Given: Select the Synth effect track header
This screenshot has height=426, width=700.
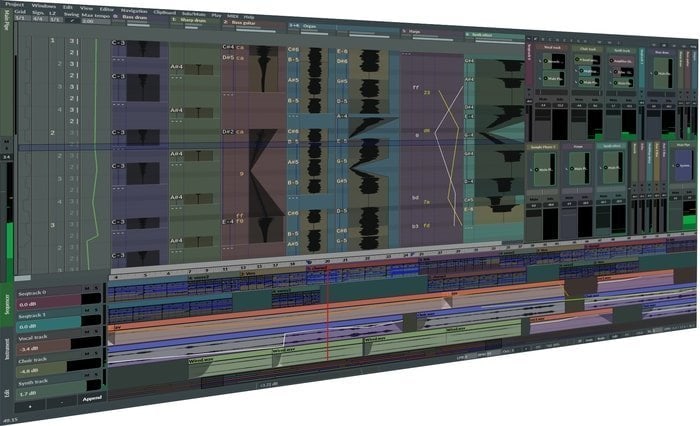Looking at the screenshot, I should [481, 35].
